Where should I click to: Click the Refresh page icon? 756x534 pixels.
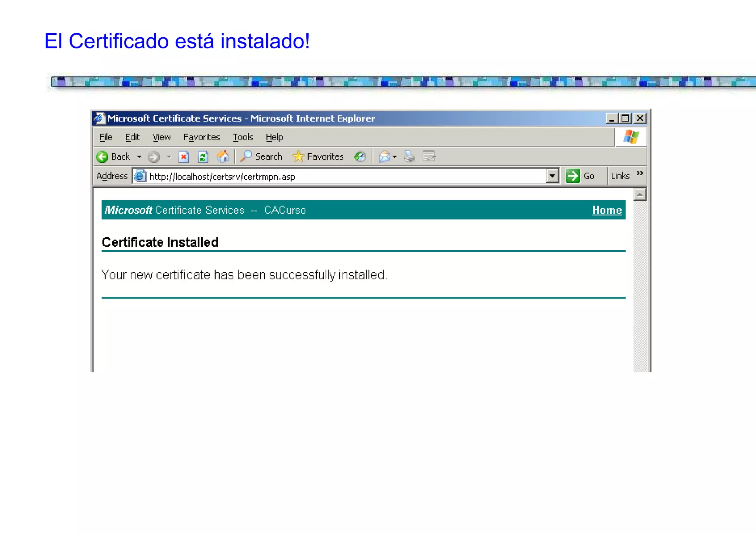point(203,157)
